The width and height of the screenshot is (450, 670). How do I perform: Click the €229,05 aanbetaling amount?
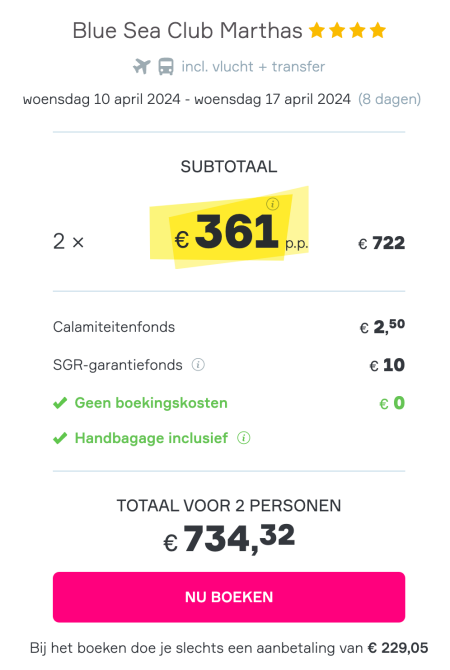coord(398,648)
